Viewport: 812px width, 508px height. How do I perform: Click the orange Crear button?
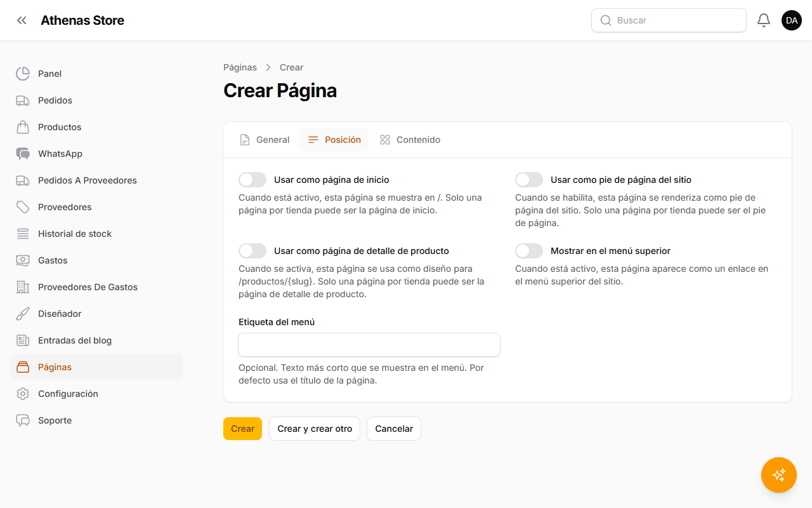[242, 429]
